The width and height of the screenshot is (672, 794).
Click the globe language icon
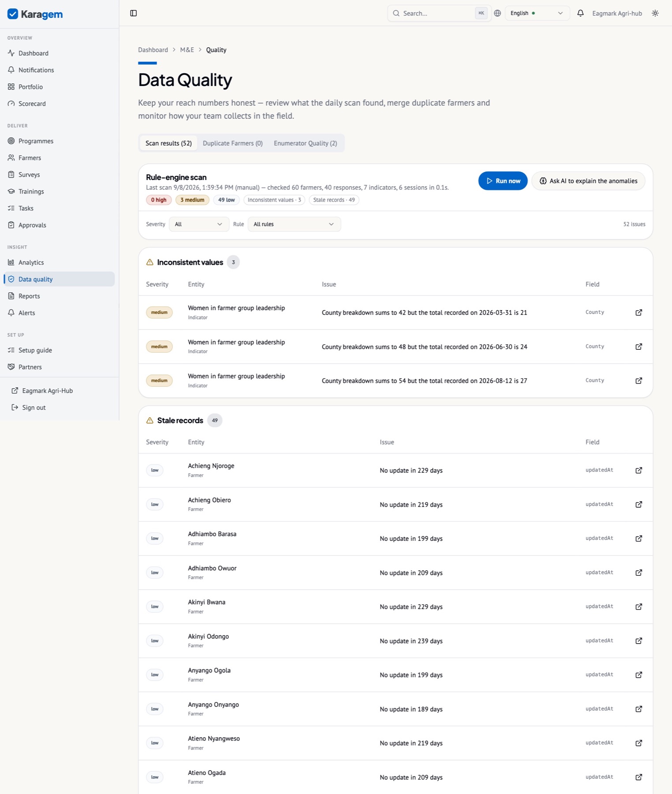click(x=497, y=13)
